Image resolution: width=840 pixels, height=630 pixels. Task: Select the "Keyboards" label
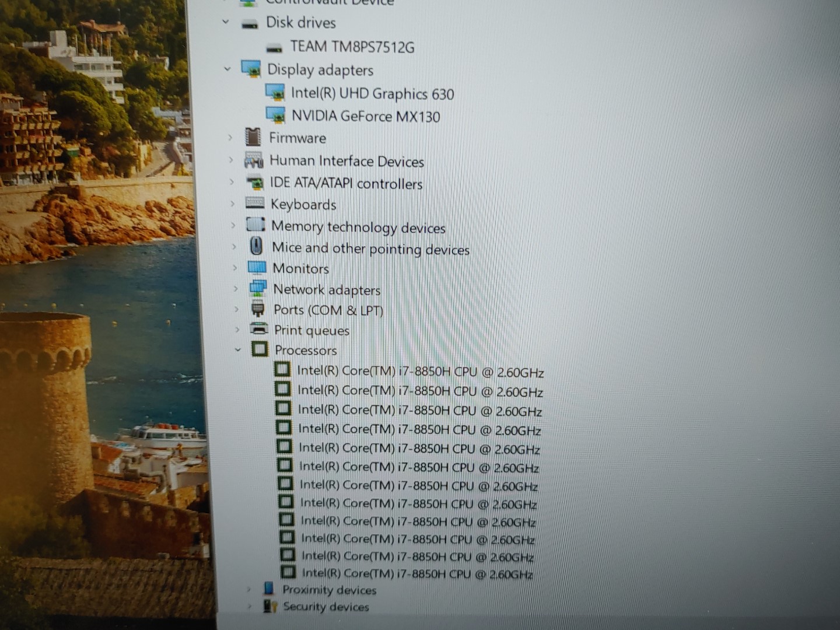[303, 205]
